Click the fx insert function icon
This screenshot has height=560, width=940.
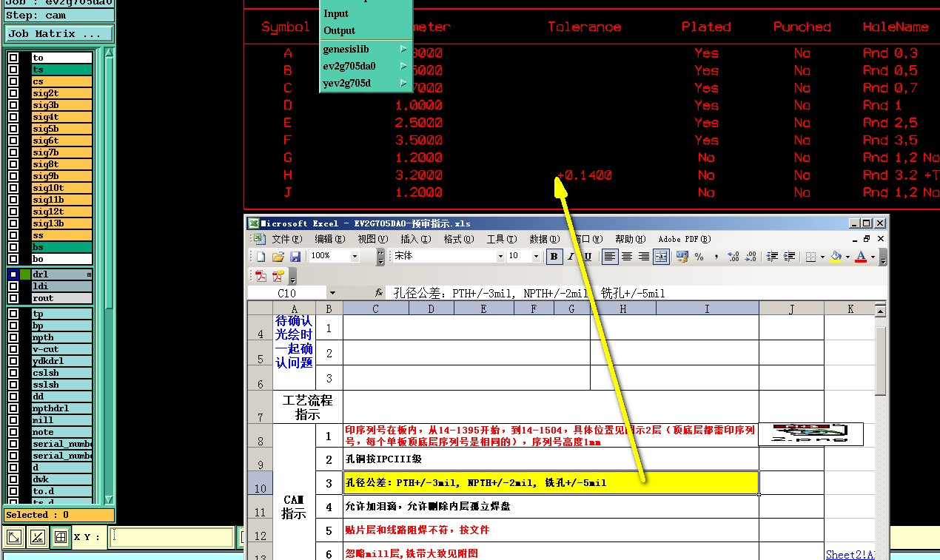point(379,293)
